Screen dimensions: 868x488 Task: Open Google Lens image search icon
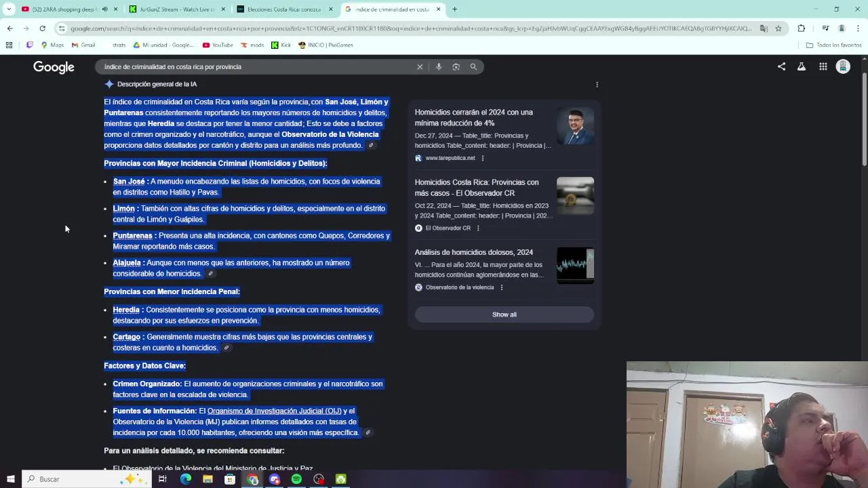tap(456, 66)
